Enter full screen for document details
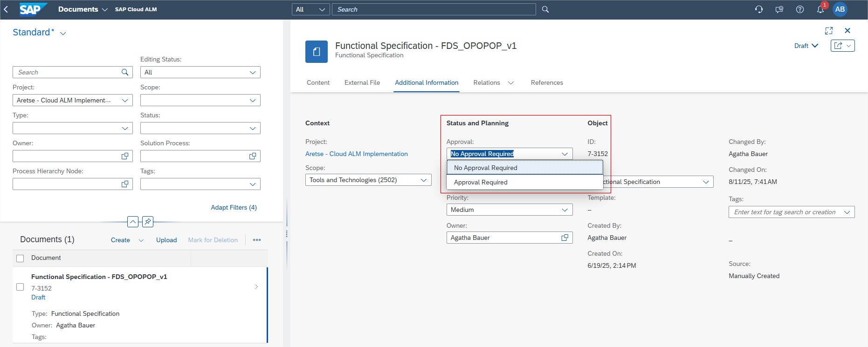 click(829, 31)
